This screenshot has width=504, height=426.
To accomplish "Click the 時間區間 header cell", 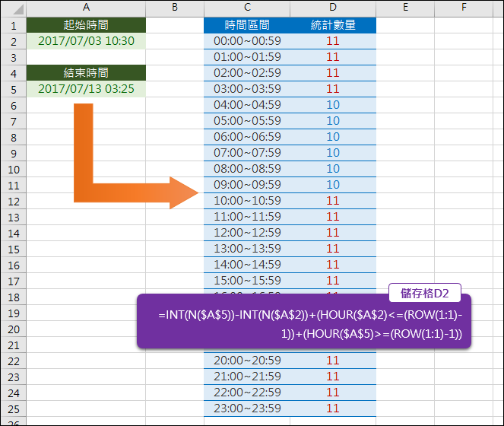I will pos(247,25).
